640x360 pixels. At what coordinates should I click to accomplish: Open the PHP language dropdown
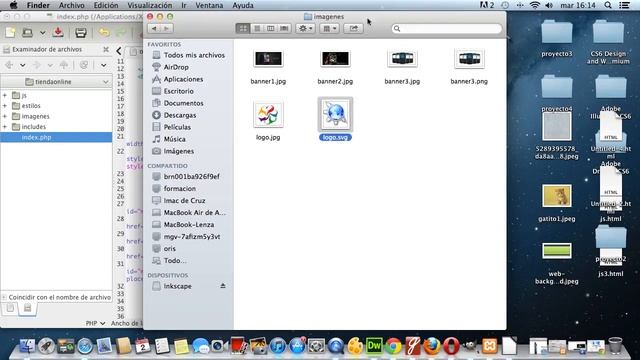point(96,323)
